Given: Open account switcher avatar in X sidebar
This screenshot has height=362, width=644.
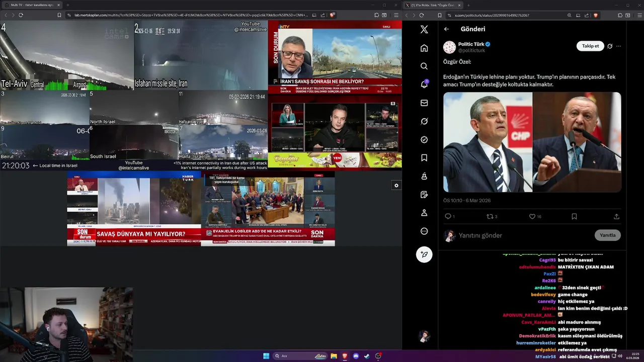Looking at the screenshot, I should pos(424,336).
